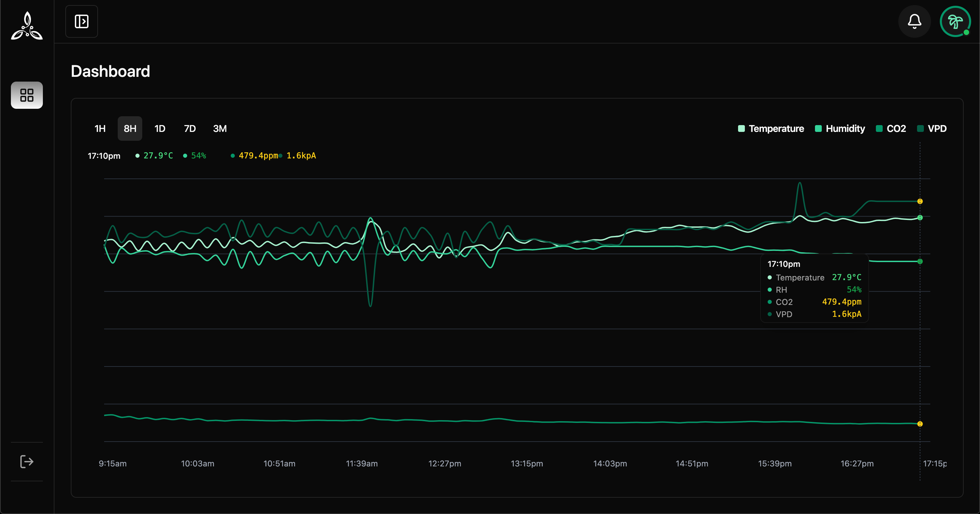Click the yellow VPD data point marker
Viewport: 980px width, 514px height.
pos(920,201)
